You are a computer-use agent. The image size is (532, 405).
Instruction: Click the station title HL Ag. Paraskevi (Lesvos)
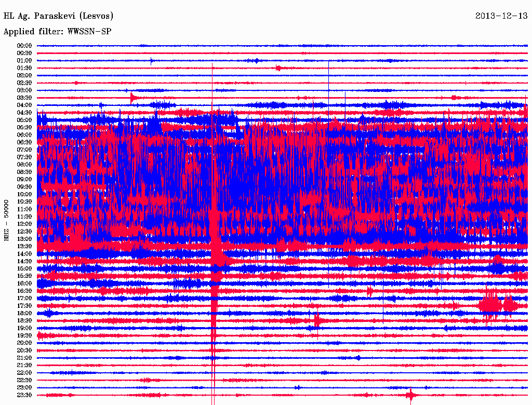tap(58, 16)
